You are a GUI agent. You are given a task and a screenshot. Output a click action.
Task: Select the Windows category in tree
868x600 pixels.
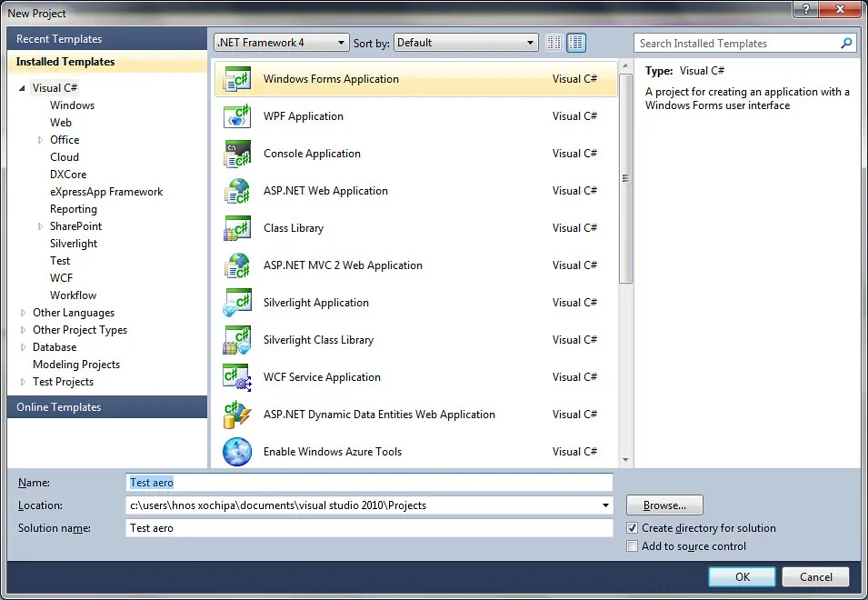click(72, 105)
